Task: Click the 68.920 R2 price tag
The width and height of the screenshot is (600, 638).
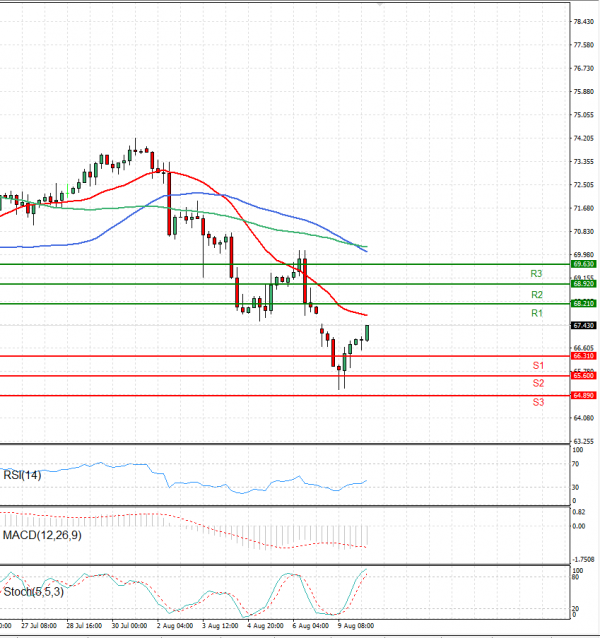Action: coord(584,284)
